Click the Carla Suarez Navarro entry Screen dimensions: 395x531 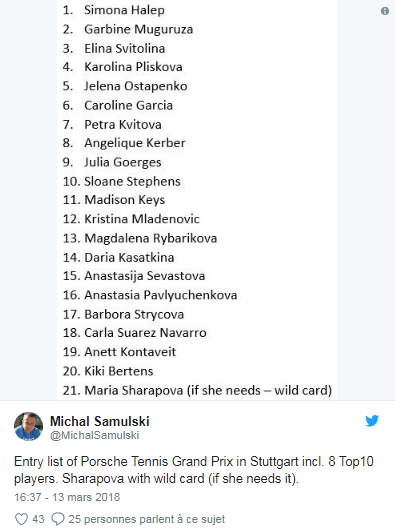click(x=134, y=333)
